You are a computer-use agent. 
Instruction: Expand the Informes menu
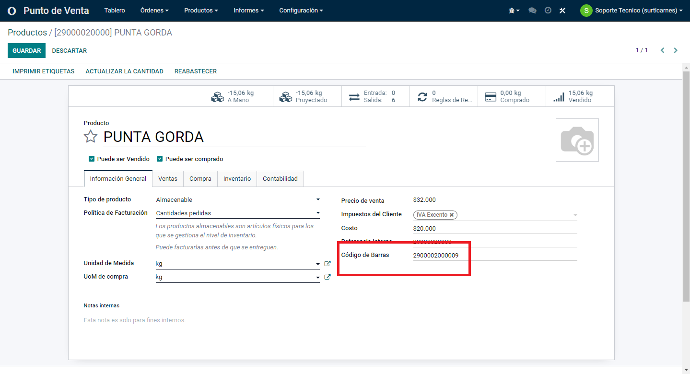tap(249, 11)
